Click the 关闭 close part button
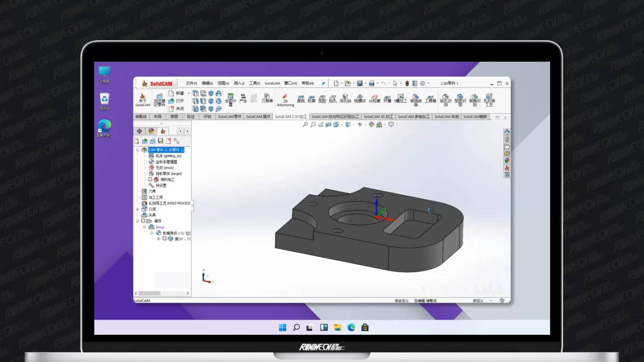The image size is (644, 362). [x=177, y=108]
